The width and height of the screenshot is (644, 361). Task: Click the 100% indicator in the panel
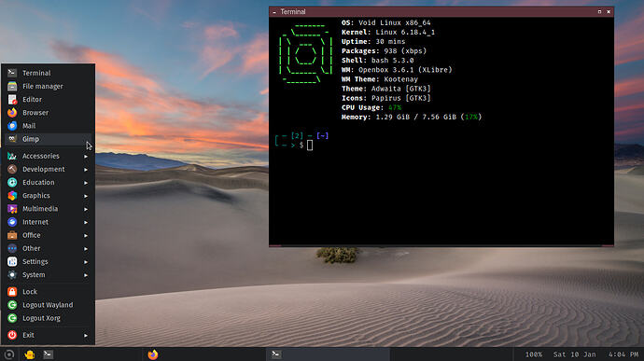click(534, 354)
